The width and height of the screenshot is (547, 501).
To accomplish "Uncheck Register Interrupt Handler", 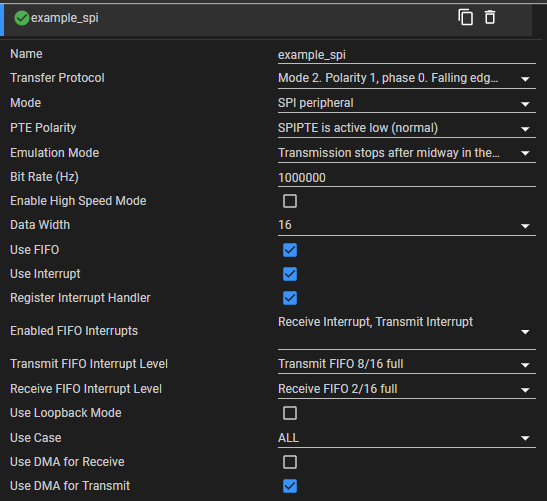I will tap(290, 298).
